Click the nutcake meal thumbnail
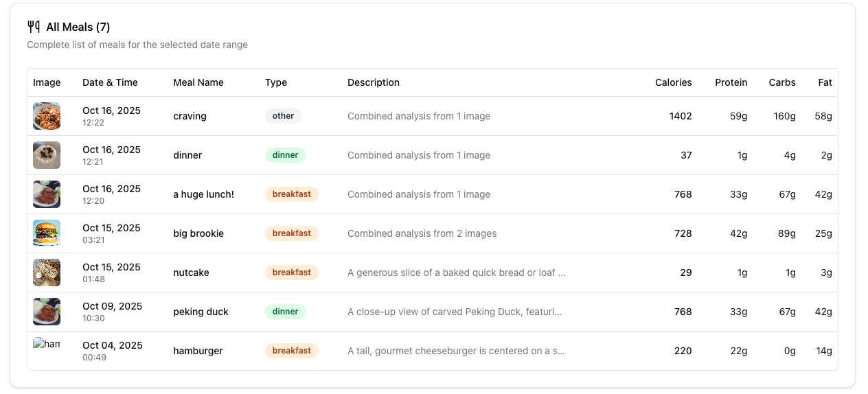The height and width of the screenshot is (394, 868). 47,273
